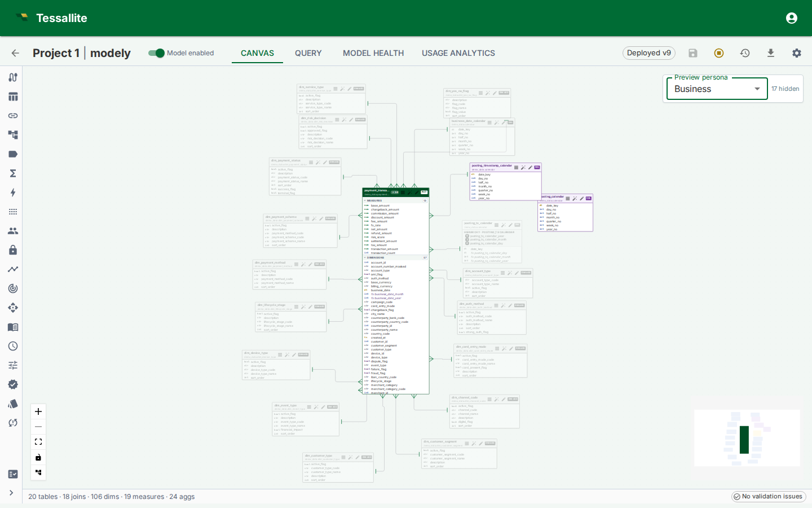Click the fit view canvas button
This screenshot has height=508, width=812.
tap(38, 442)
